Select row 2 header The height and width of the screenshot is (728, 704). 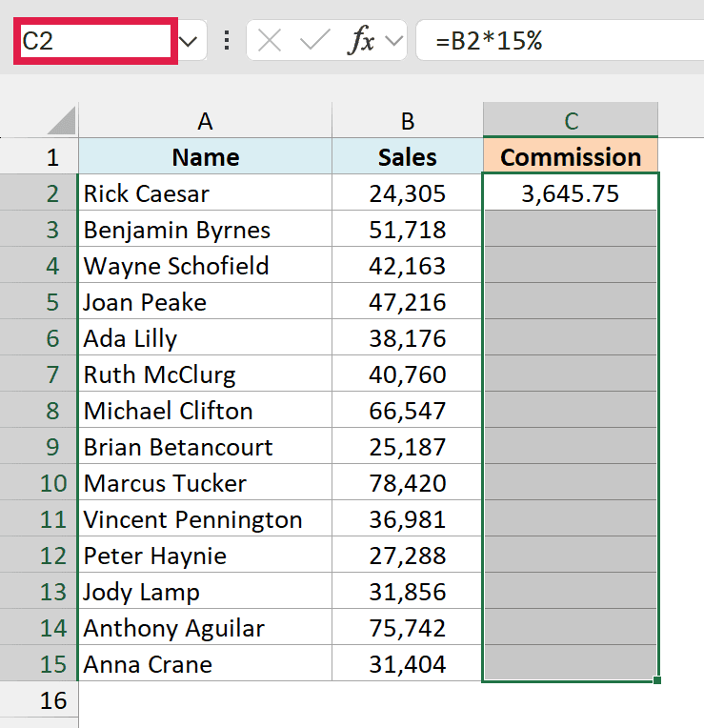tap(38, 193)
